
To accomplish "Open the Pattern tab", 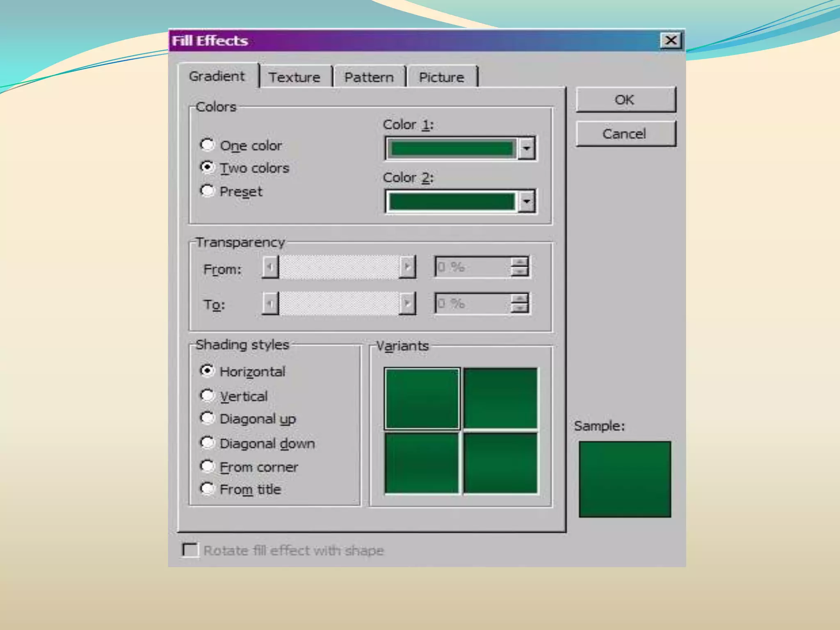I will tap(369, 77).
